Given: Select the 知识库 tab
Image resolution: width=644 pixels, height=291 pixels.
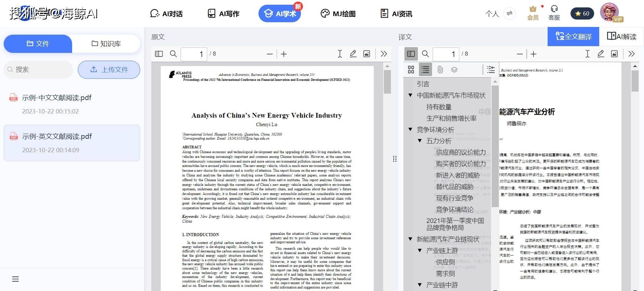Looking at the screenshot, I should click(x=106, y=44).
